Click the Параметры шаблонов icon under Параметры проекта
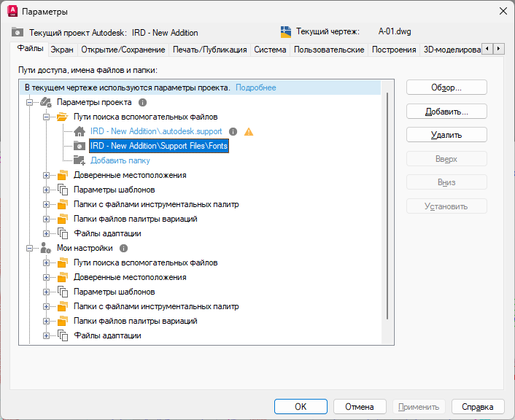Image resolution: width=515 pixels, height=420 pixels. point(62,190)
